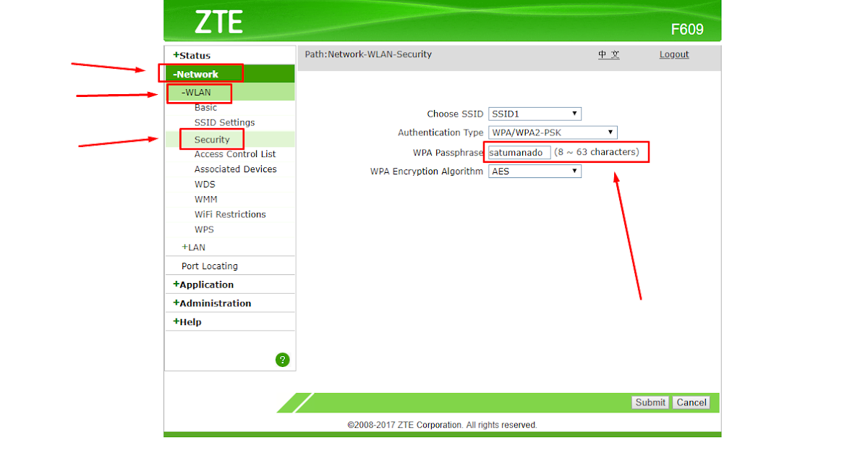Click the ZTE Corporation copyright text
This screenshot has width=868, height=456.
click(x=442, y=425)
